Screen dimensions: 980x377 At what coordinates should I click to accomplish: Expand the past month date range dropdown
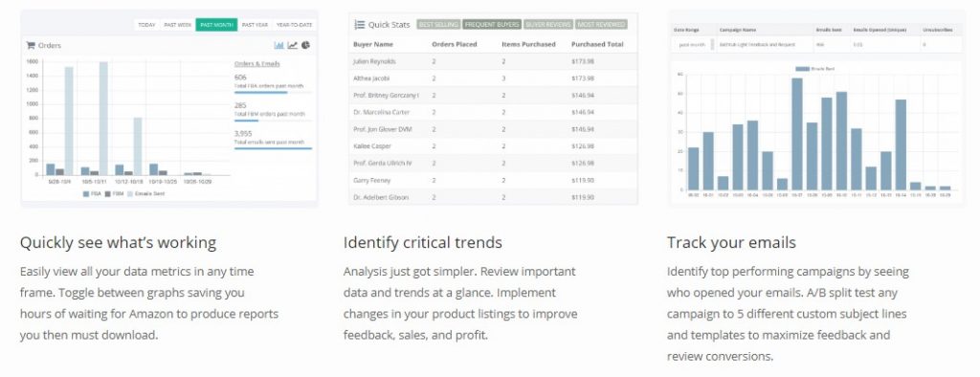(x=693, y=45)
